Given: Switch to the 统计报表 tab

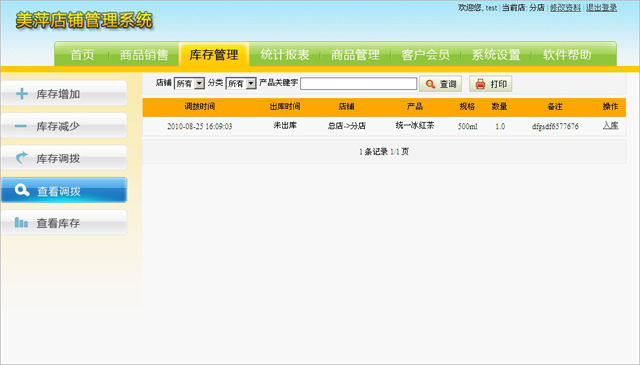Looking at the screenshot, I should [x=284, y=55].
